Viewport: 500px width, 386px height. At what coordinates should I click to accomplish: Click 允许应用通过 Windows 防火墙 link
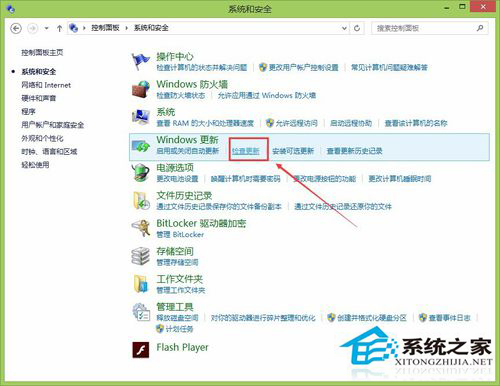(x=267, y=95)
